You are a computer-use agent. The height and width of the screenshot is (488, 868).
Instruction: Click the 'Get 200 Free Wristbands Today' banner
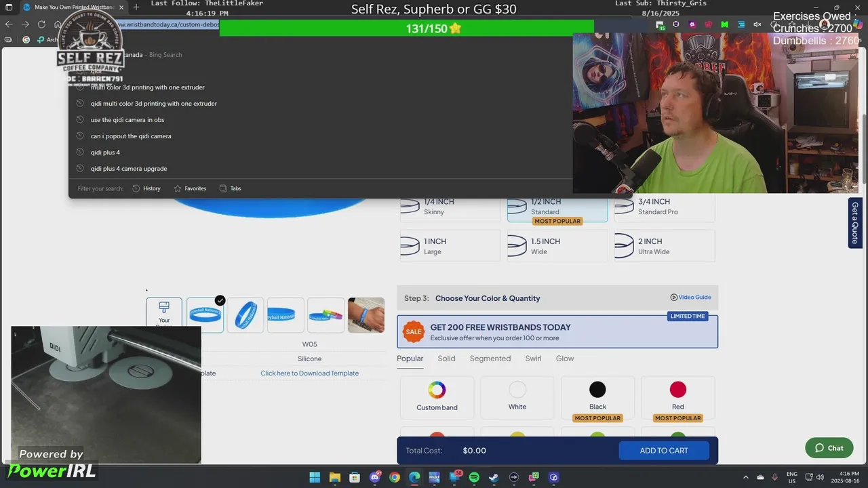pos(557,331)
